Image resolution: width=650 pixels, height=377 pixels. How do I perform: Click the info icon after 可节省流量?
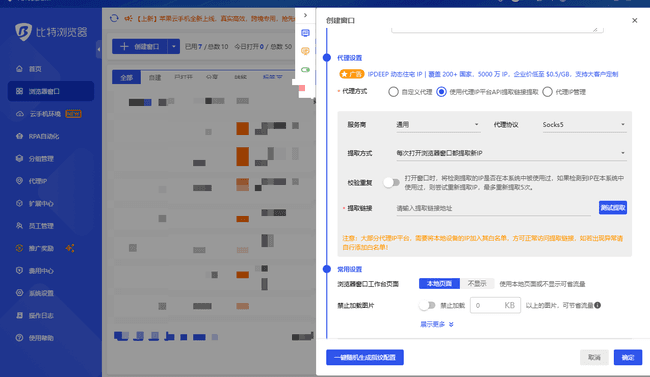[597, 305]
